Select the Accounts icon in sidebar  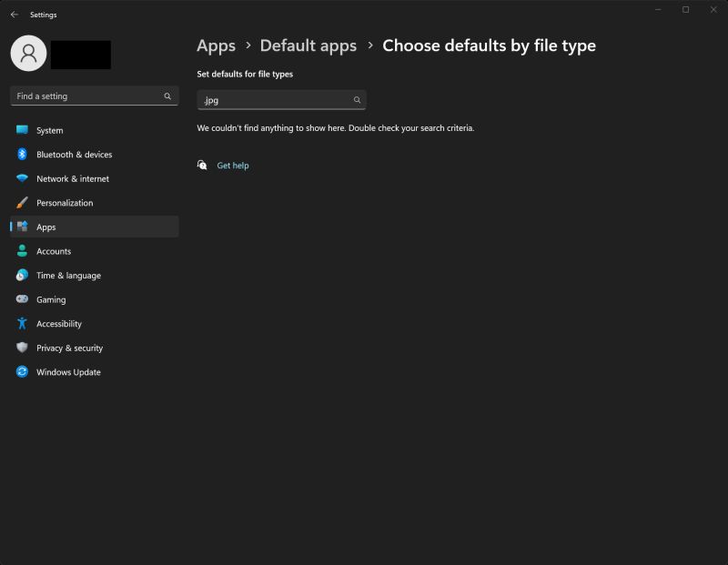[21, 250]
